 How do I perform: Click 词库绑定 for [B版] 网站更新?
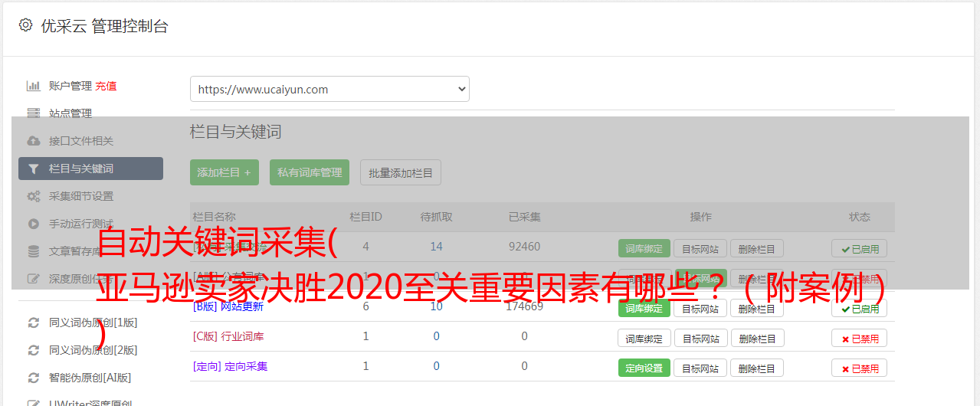644,308
